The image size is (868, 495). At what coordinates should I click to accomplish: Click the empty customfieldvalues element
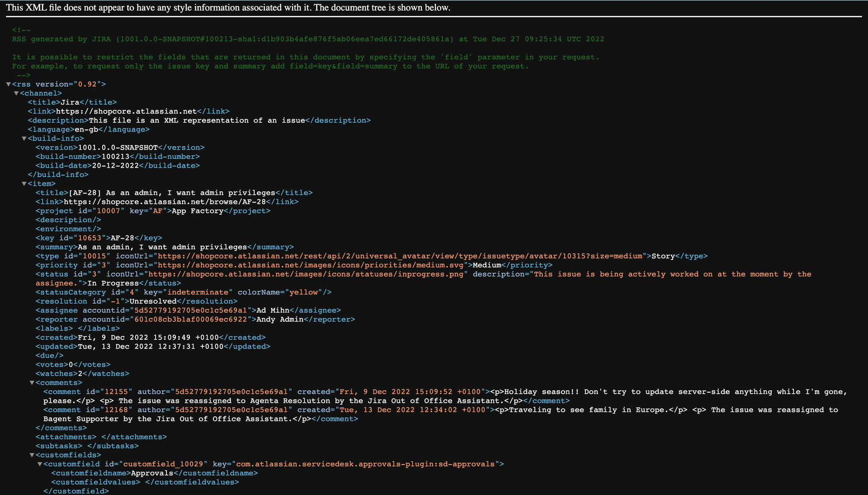145,482
